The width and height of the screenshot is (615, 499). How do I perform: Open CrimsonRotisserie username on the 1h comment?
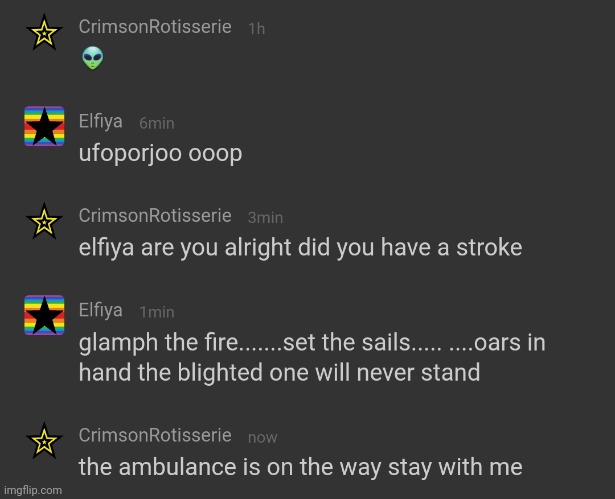(155, 27)
